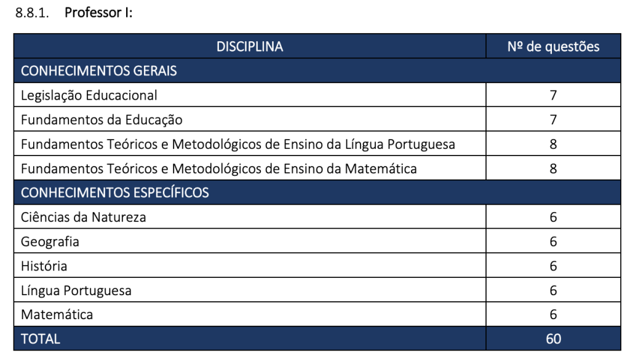630x364 pixels.
Task: Select question count for Fundamentos da Educação
Action: (553, 120)
